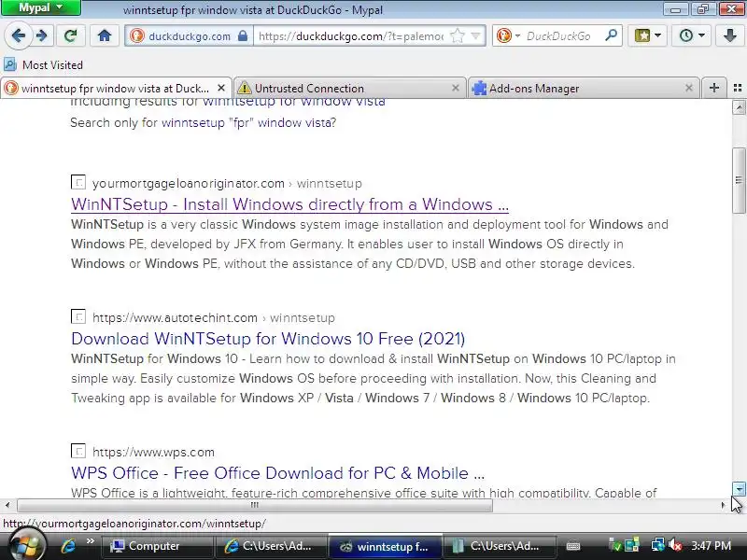This screenshot has height=560, width=747.
Task: Open the downloads arrow button
Action: tap(729, 35)
